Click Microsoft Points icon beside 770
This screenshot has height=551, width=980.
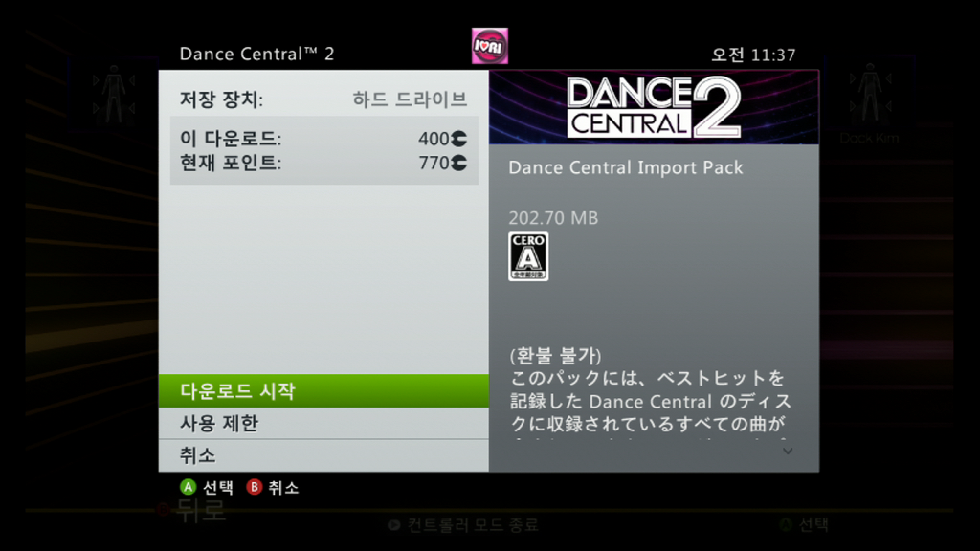point(458,163)
